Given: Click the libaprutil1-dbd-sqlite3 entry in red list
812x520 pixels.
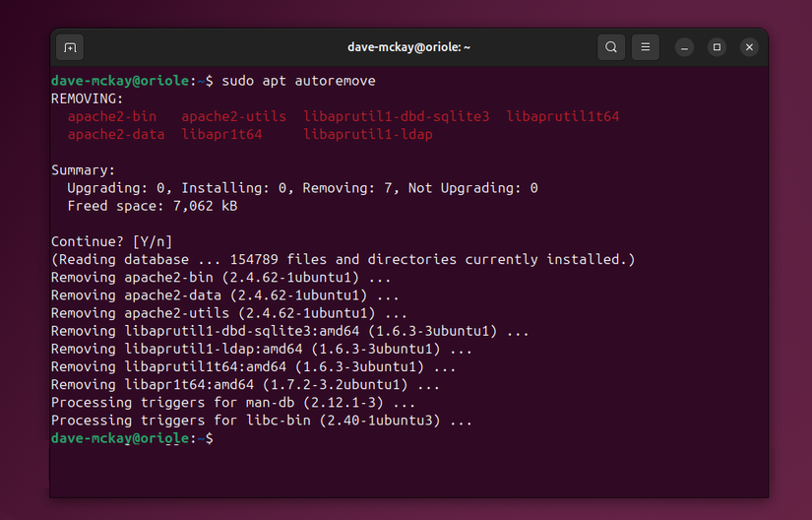Looking at the screenshot, I should click(x=396, y=116).
